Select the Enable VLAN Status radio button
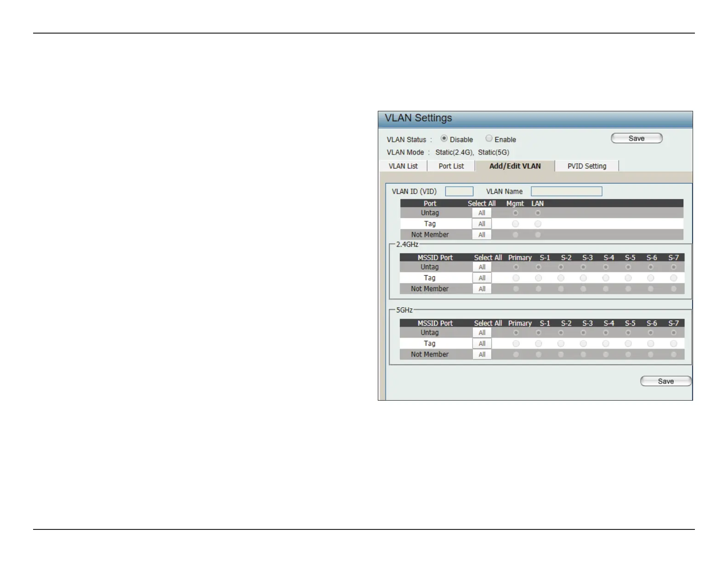The image size is (728, 563). click(489, 138)
